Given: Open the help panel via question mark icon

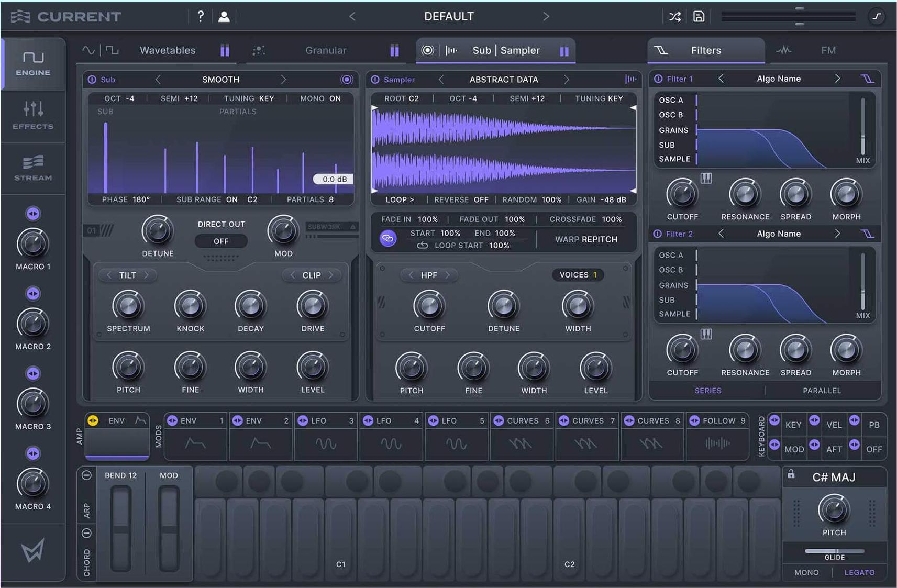Looking at the screenshot, I should pos(201,16).
